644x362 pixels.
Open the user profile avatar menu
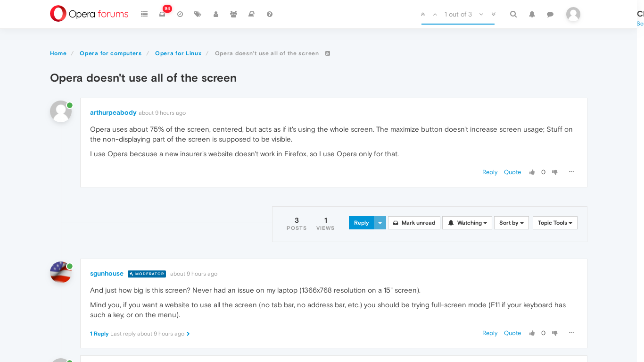(573, 14)
